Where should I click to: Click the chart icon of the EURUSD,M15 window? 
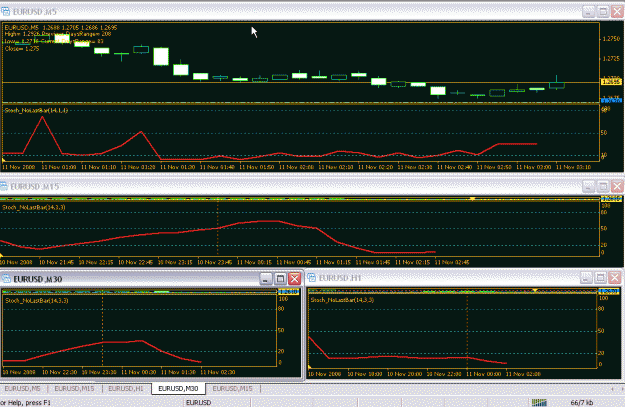(4, 186)
